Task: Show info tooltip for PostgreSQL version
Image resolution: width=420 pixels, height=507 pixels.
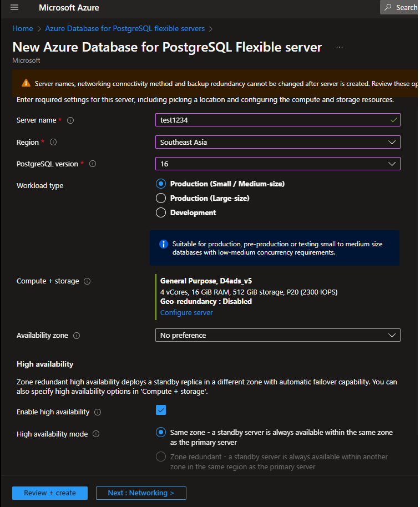Action: click(93, 164)
